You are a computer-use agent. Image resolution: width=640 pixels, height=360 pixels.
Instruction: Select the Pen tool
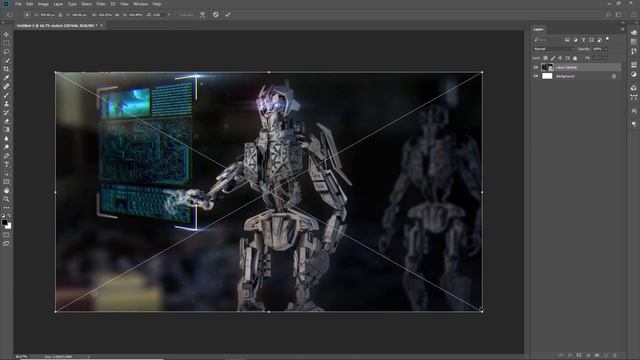coord(6,156)
